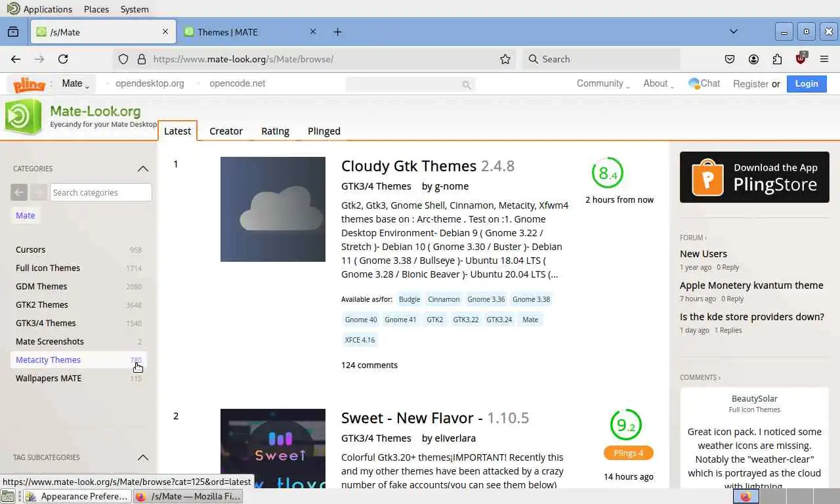This screenshot has width=840, height=504.
Task: Click the site search magnifier icon
Action: tap(467, 85)
